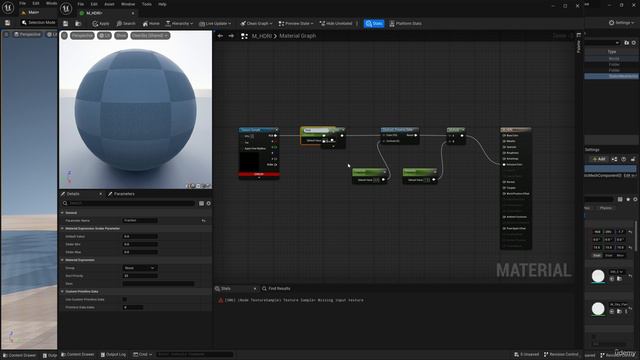Click the Unreal Engine logo icon
This screenshot has width=640, height=360.
coord(66,8)
